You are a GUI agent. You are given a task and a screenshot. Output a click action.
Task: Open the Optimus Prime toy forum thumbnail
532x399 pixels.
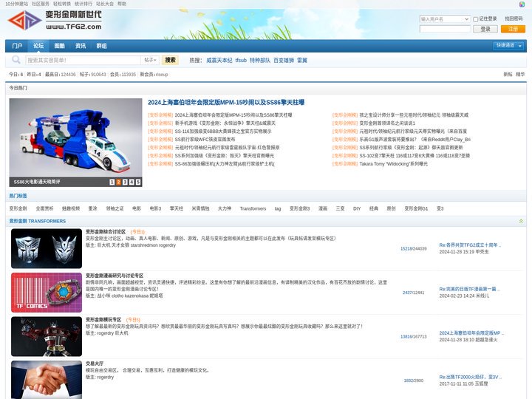(47, 336)
